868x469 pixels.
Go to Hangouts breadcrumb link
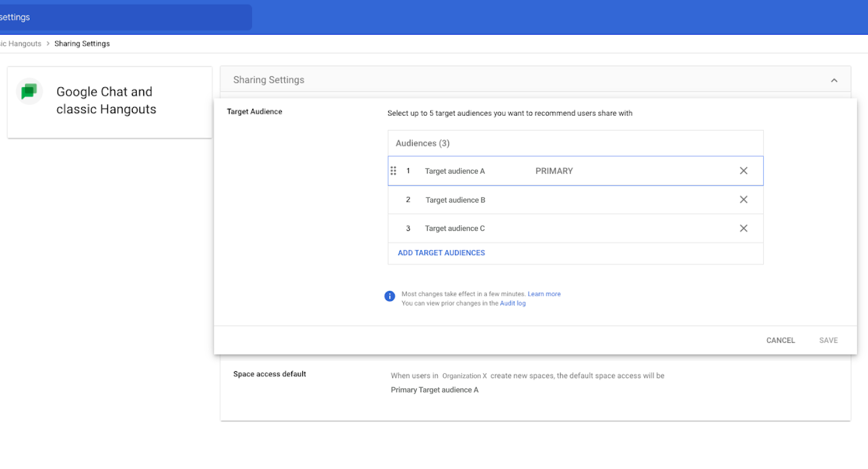(x=21, y=43)
